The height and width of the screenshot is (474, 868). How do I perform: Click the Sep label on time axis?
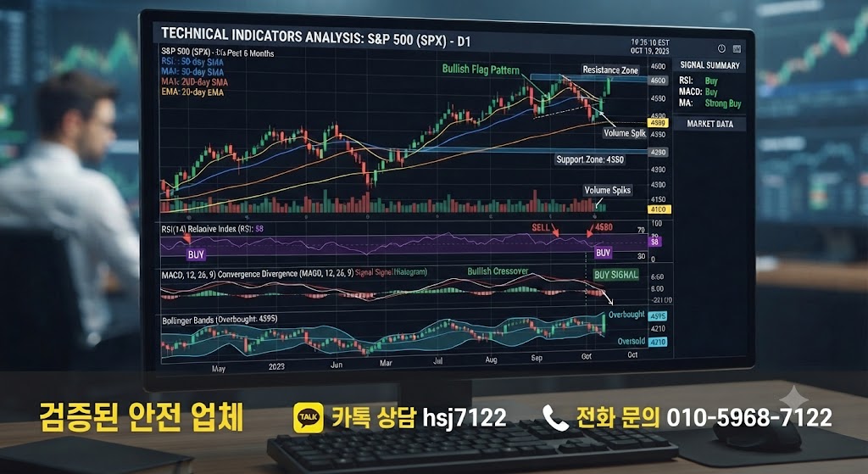pyautogui.click(x=537, y=358)
